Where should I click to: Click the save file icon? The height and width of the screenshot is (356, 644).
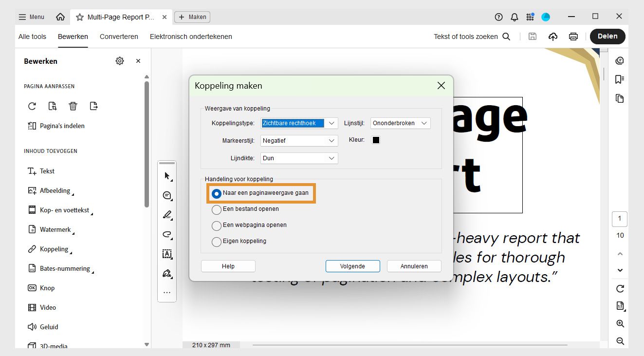point(533,37)
